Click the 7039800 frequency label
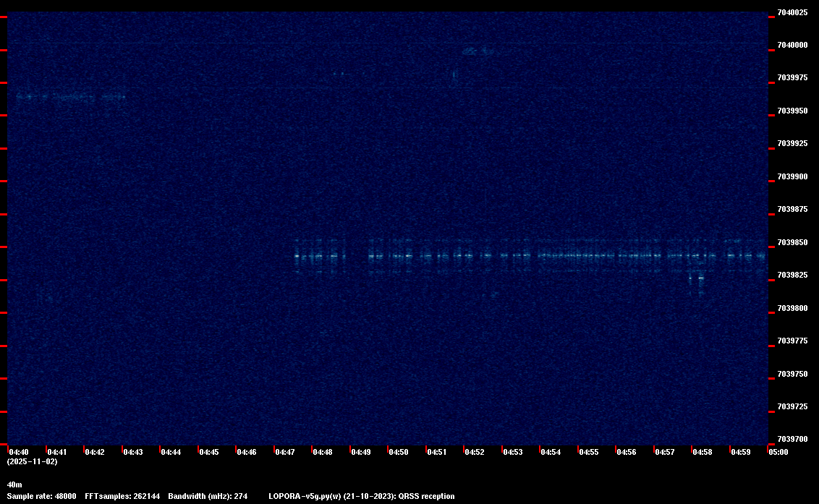The width and height of the screenshot is (819, 504). [x=792, y=308]
